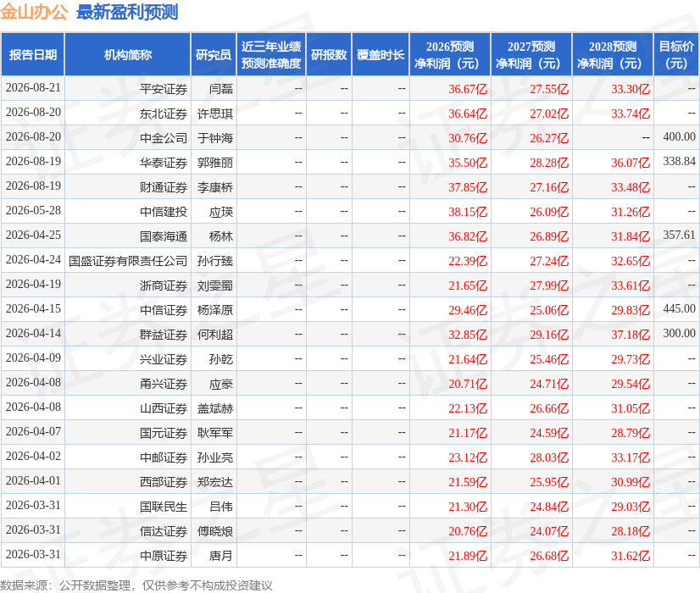Click 群益证券 2028 profit value 37.18亿
The width and height of the screenshot is (700, 593).
631,335
